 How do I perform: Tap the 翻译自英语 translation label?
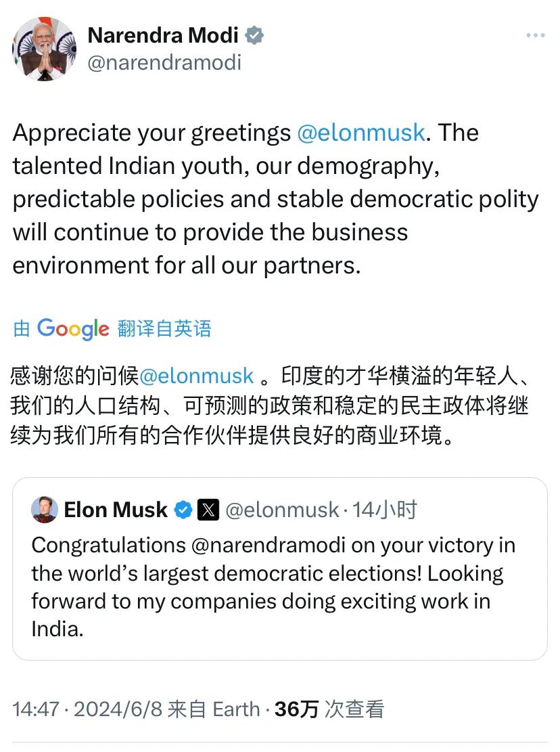point(164,329)
